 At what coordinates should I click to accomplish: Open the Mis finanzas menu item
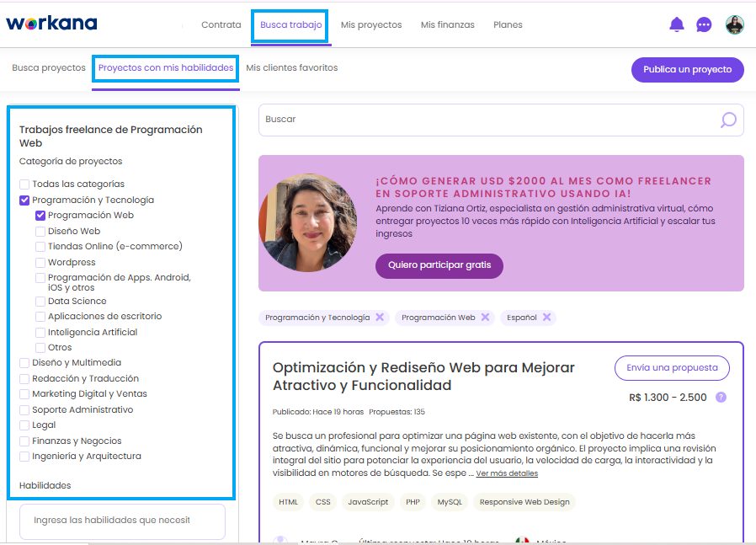tap(447, 24)
